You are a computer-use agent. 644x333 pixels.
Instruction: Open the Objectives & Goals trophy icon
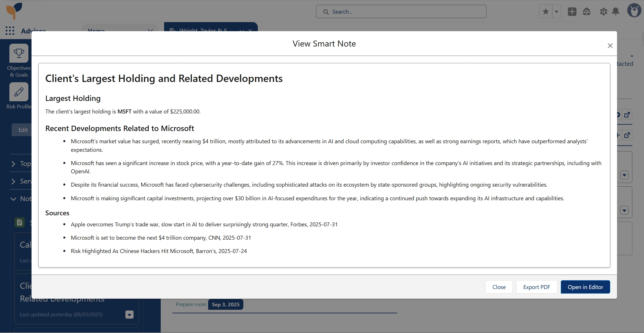[19, 53]
